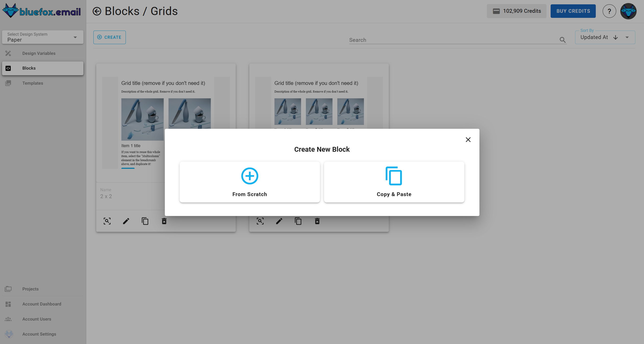Open Templates in the sidebar

click(43, 83)
